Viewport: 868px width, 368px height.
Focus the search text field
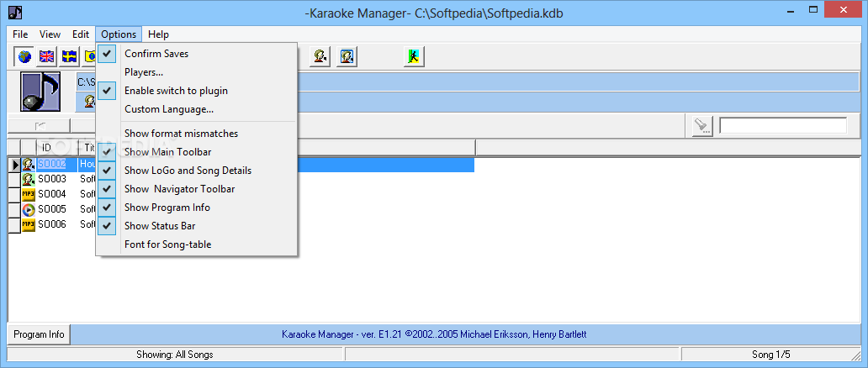pos(783,126)
